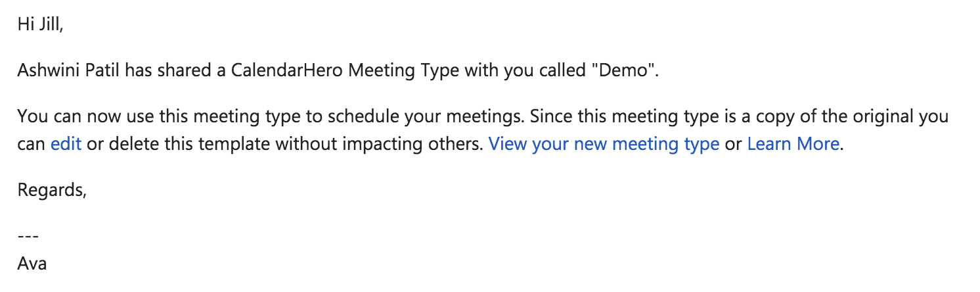Open the "View your new meeting type" link
Viewport: 980px width, 292px height.
click(604, 144)
